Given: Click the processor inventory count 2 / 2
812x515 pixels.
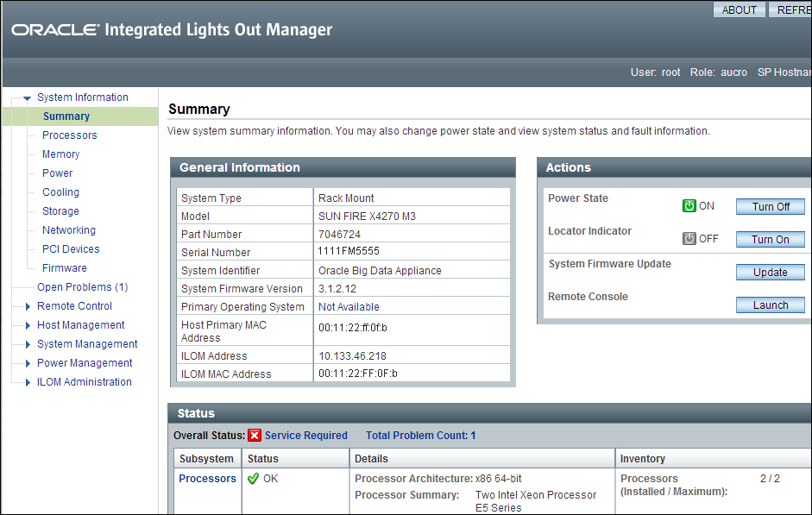Looking at the screenshot, I should (x=770, y=479).
